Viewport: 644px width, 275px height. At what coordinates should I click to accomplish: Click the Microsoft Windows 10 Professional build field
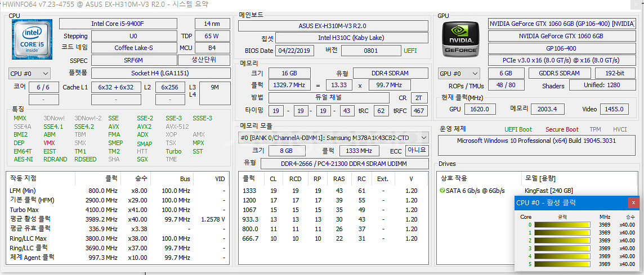click(536, 145)
